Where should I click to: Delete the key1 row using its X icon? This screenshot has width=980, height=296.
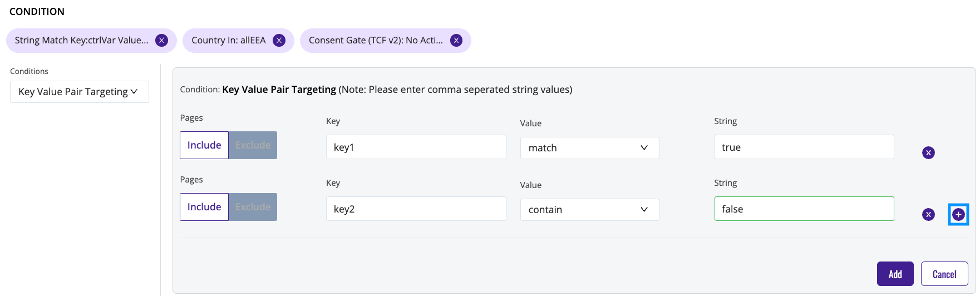click(x=928, y=152)
